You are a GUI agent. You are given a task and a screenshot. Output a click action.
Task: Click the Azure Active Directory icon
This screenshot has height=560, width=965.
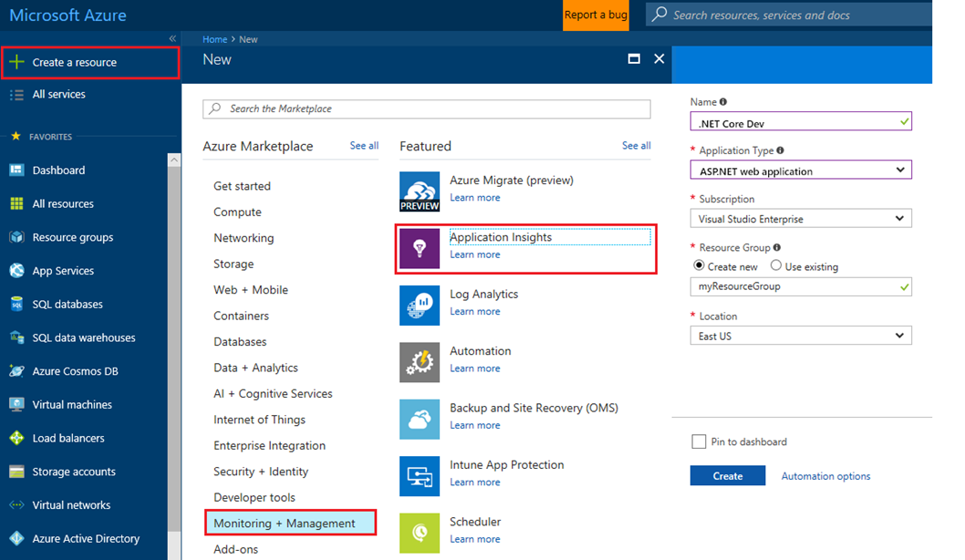pos(16,538)
